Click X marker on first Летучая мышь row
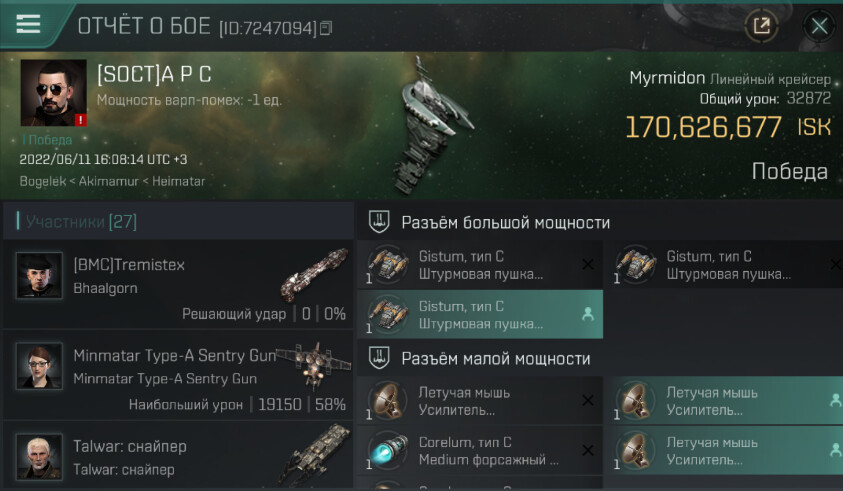 [588, 401]
